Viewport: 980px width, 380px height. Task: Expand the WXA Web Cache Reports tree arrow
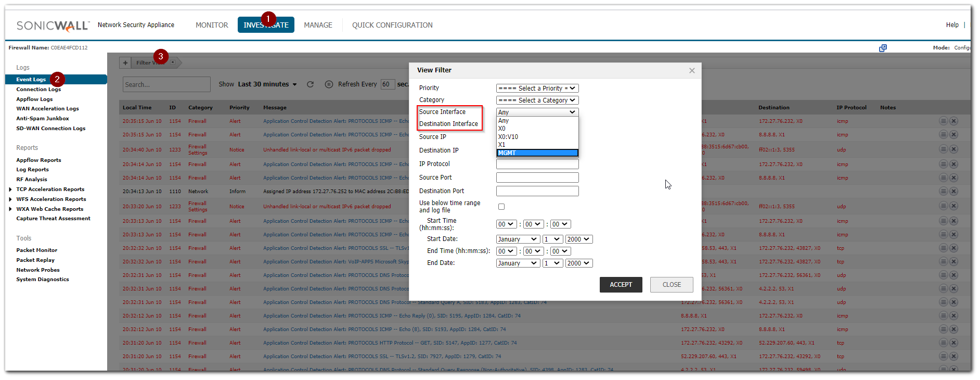pyautogui.click(x=10, y=209)
